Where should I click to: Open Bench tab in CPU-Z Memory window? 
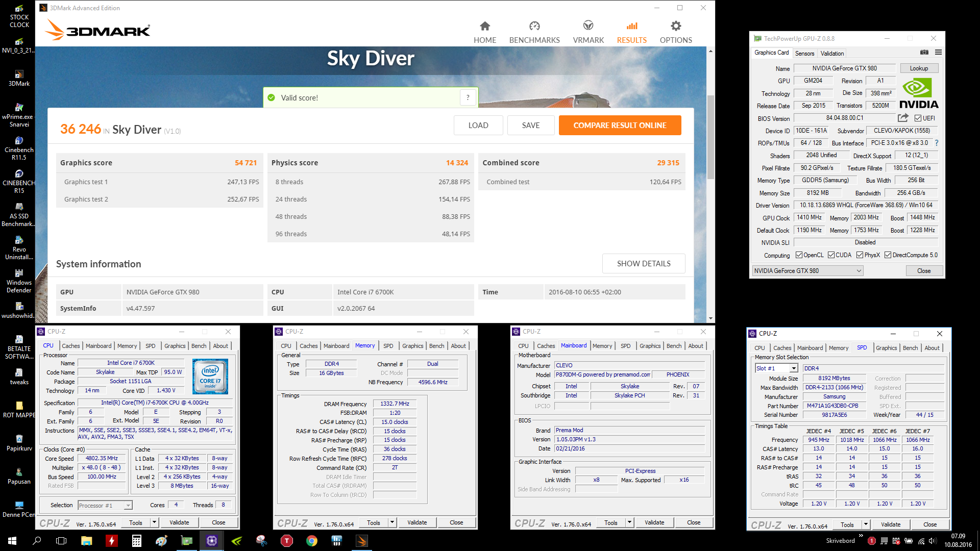[x=436, y=346]
